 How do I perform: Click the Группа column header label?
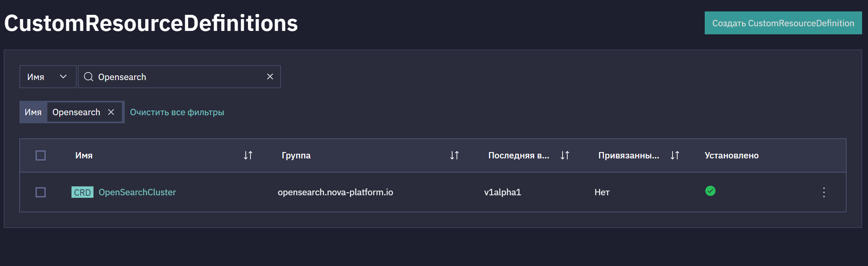click(296, 155)
